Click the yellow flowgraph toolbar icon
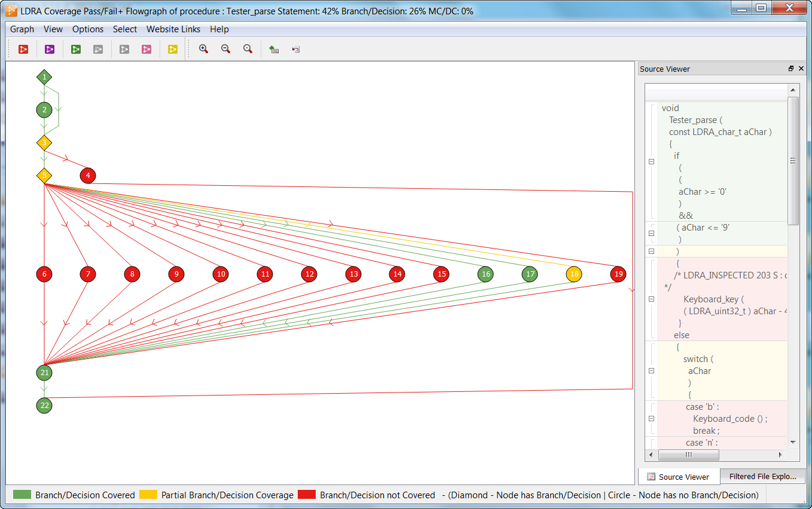This screenshot has width=812, height=509. (173, 50)
